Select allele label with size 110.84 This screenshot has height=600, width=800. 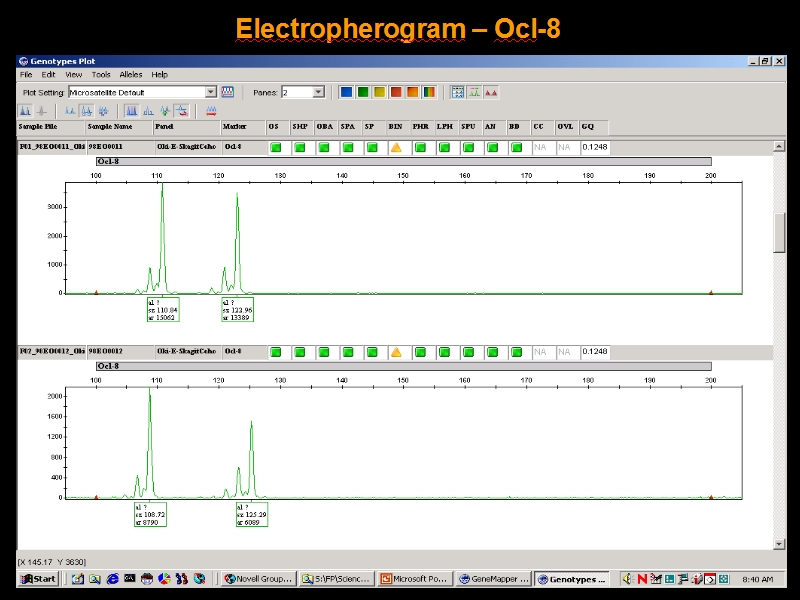pos(163,310)
